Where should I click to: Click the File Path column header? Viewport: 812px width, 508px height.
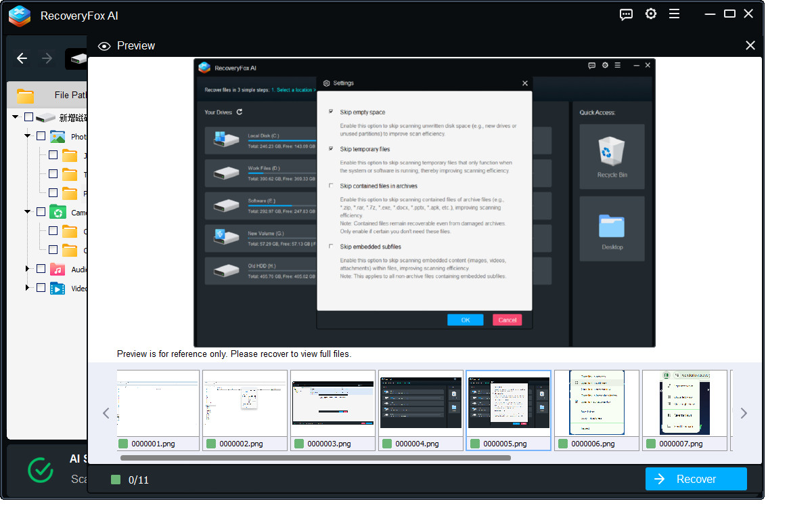tap(70, 96)
